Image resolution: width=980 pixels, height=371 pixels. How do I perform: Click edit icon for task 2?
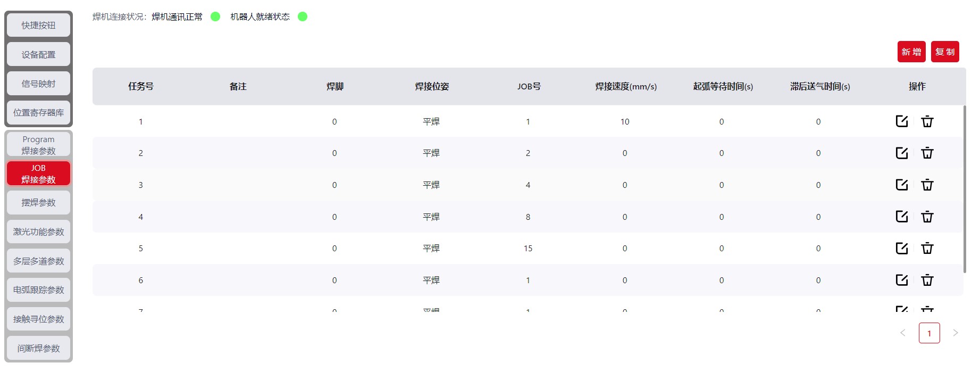click(901, 153)
